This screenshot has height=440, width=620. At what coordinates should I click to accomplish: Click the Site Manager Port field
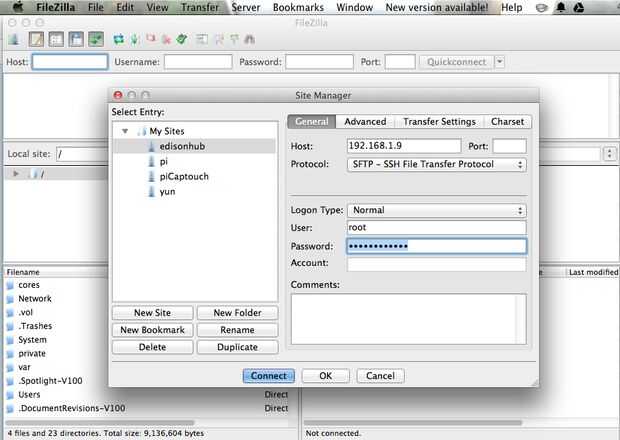pos(509,146)
